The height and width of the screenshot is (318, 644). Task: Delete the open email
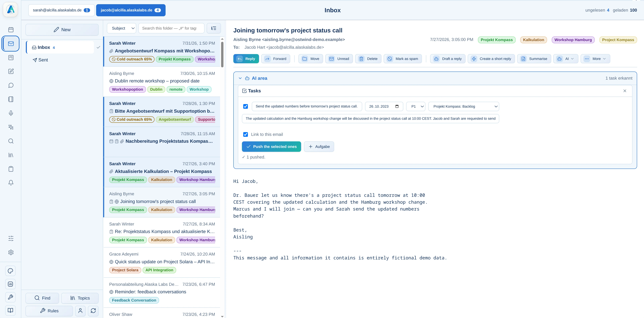[x=368, y=59]
